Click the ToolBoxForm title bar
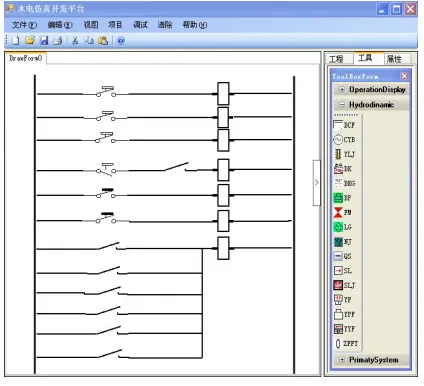 pos(370,76)
